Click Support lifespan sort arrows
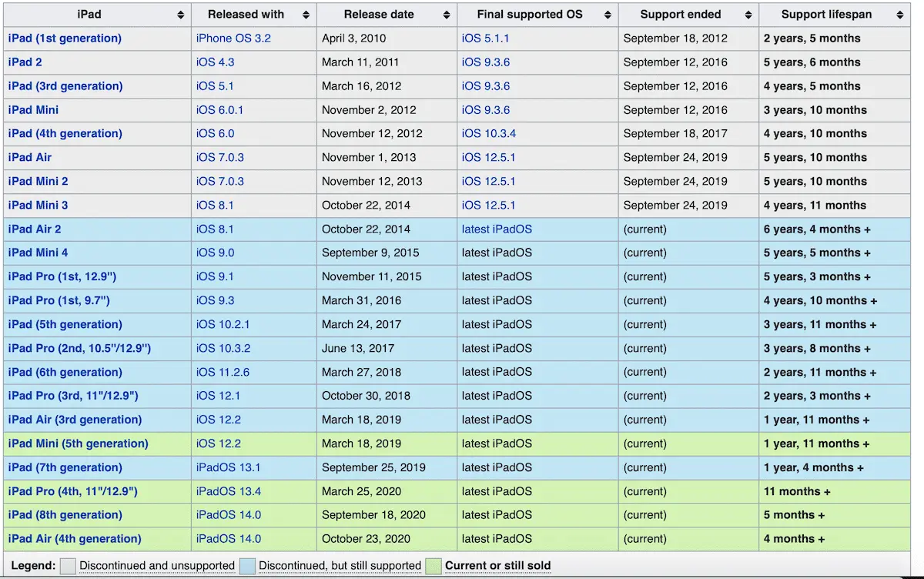Image resolution: width=924 pixels, height=579 pixels. (x=900, y=15)
